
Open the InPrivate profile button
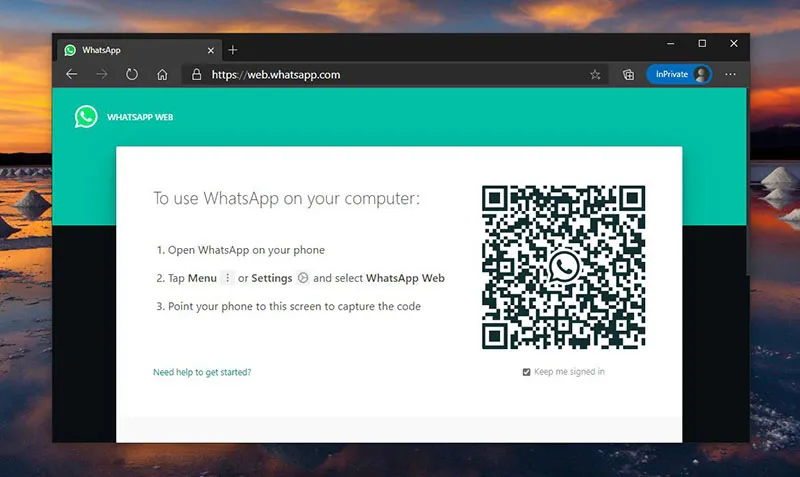click(678, 74)
